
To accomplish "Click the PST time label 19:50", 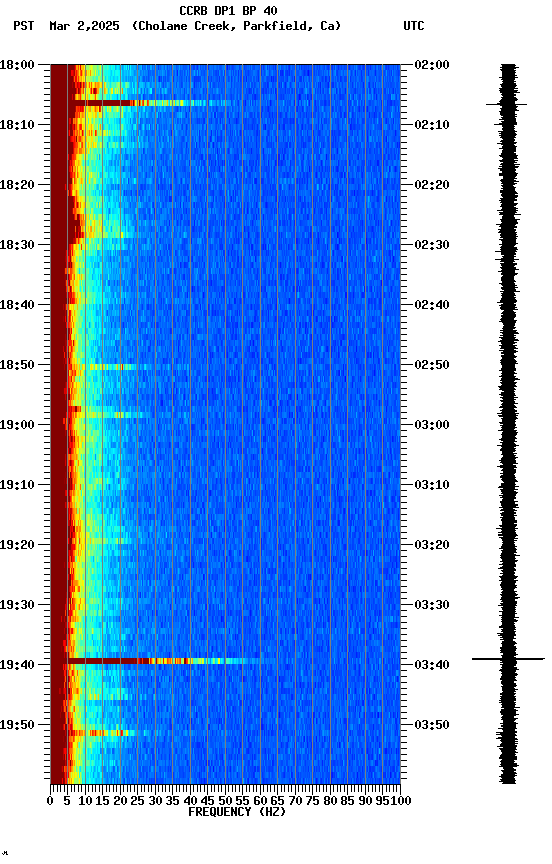I will (17, 725).
